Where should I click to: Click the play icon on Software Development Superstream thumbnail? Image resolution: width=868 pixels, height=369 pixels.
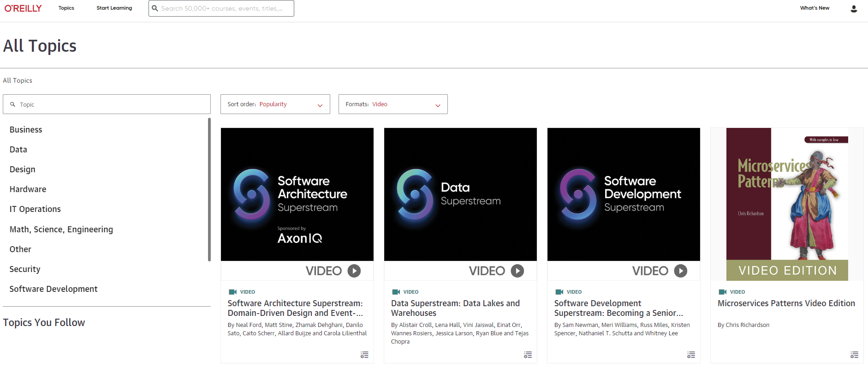[x=681, y=271]
